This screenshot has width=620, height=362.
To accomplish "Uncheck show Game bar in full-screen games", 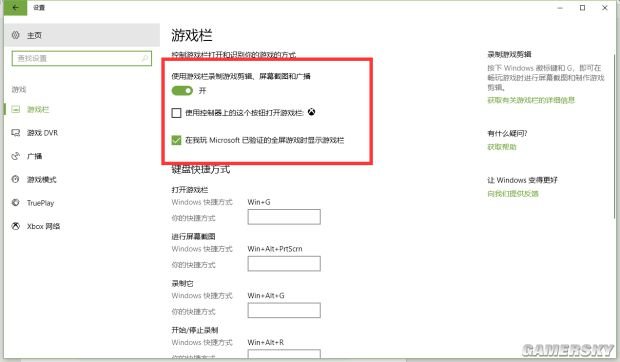I will pos(176,140).
